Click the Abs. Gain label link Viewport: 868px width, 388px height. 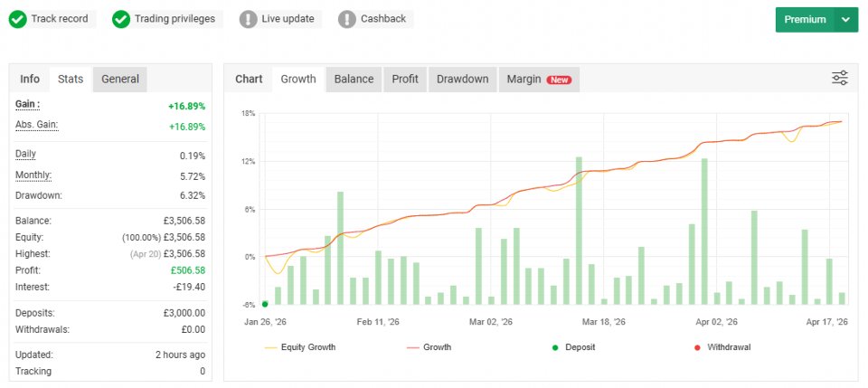click(x=37, y=125)
